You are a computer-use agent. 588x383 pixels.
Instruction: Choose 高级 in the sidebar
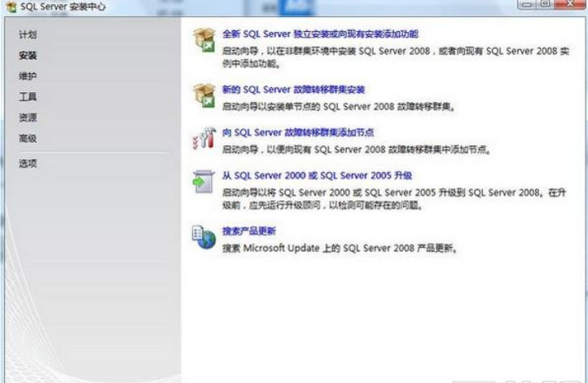click(x=28, y=139)
